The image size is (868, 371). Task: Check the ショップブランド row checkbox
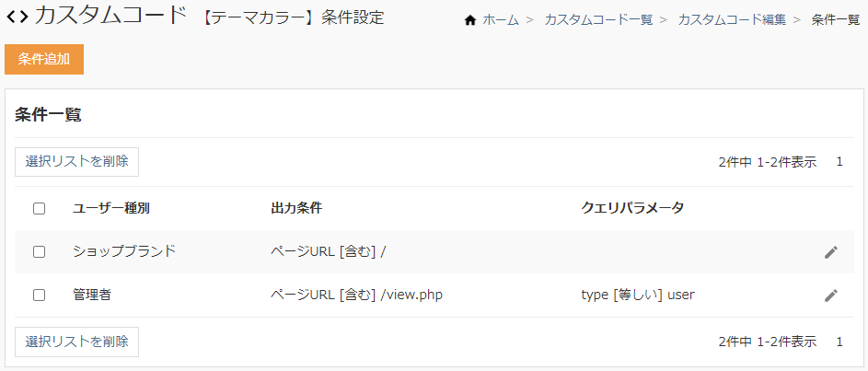pyautogui.click(x=39, y=251)
